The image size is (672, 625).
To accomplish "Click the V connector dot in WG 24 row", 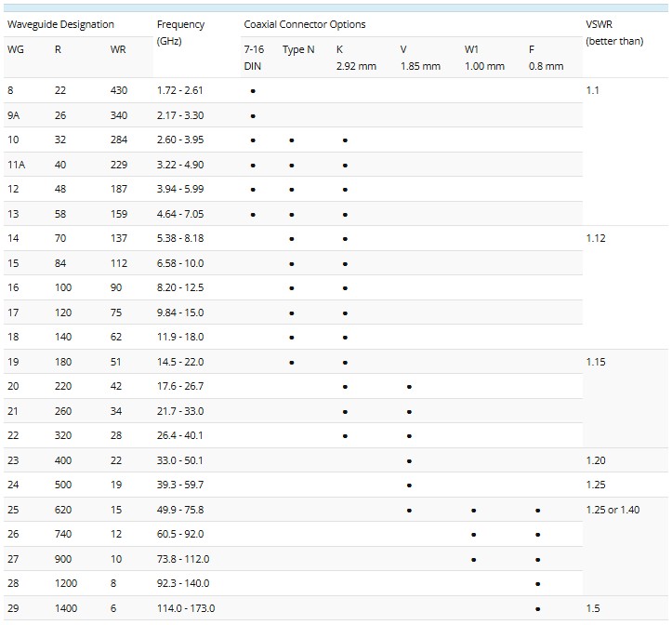I will tap(409, 485).
